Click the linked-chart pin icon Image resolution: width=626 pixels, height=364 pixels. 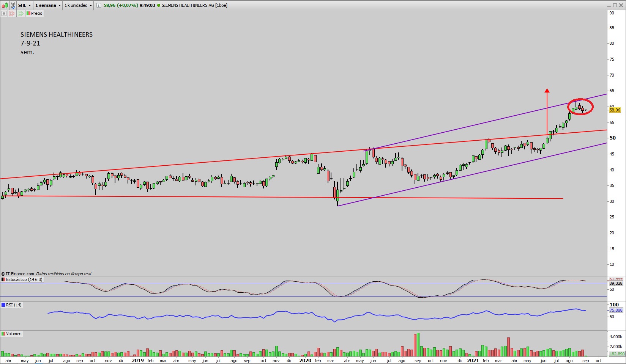(13, 5)
